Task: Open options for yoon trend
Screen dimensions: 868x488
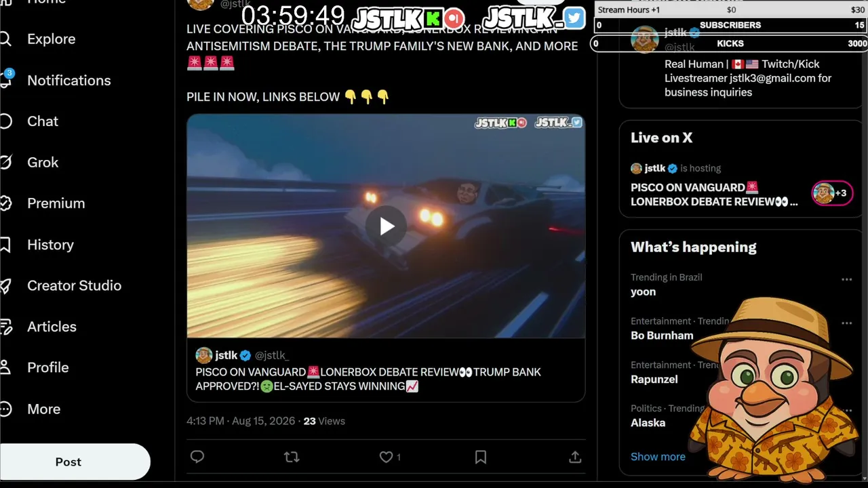Action: tap(846, 279)
